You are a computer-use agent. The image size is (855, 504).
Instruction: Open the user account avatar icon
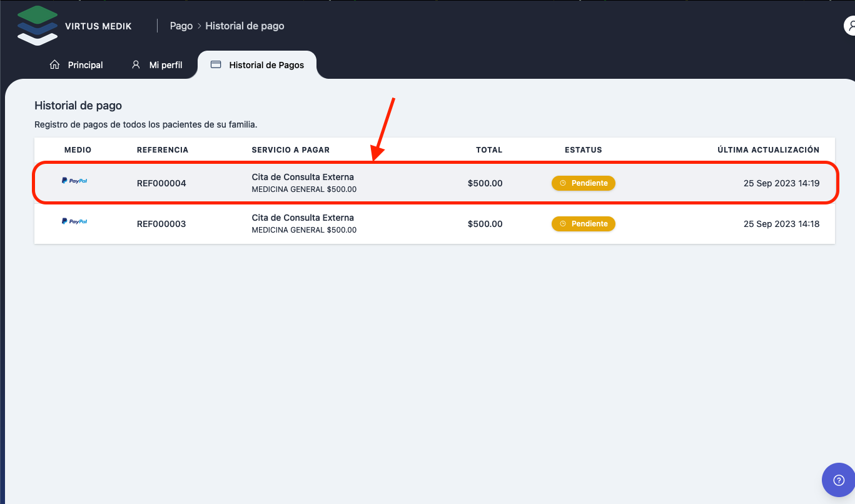pyautogui.click(x=850, y=26)
